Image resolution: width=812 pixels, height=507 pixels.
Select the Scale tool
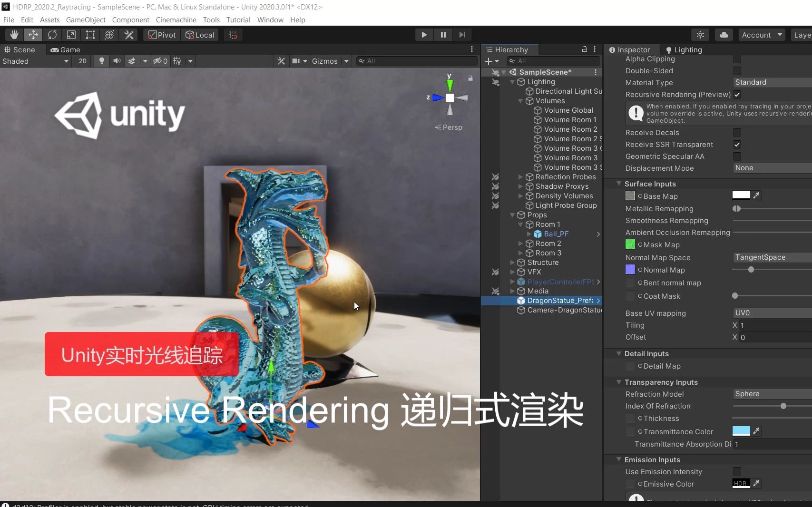click(71, 35)
